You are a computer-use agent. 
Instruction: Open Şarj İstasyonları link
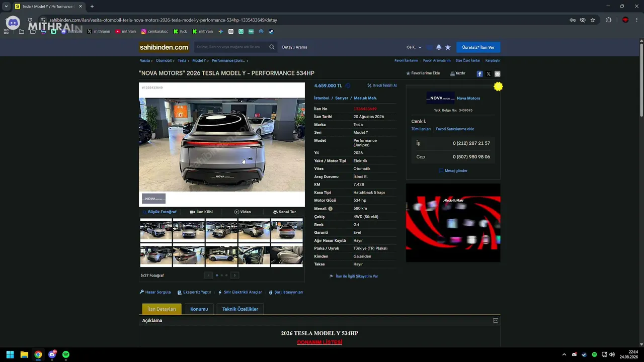(286, 292)
